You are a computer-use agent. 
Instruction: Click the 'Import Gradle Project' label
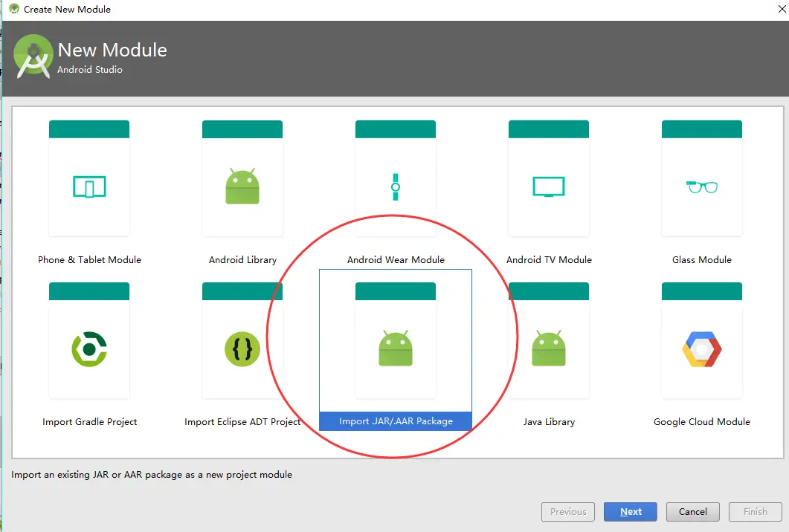pyautogui.click(x=89, y=421)
